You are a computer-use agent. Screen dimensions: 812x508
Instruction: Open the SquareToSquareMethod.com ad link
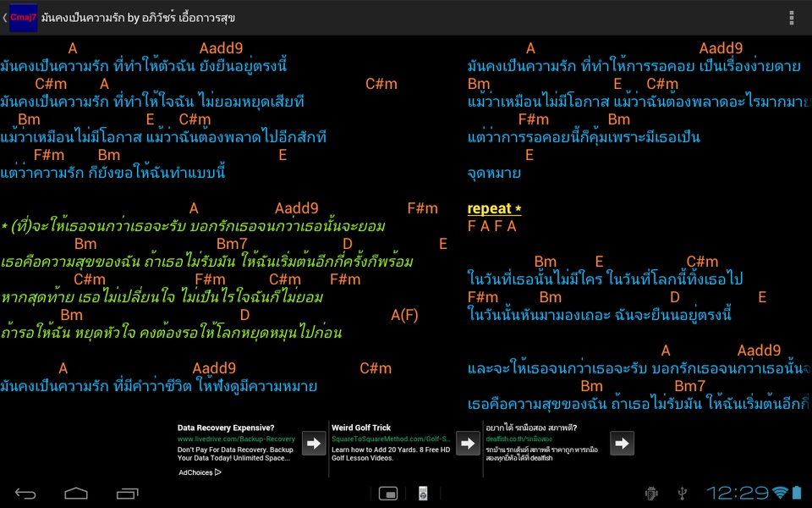391,439
